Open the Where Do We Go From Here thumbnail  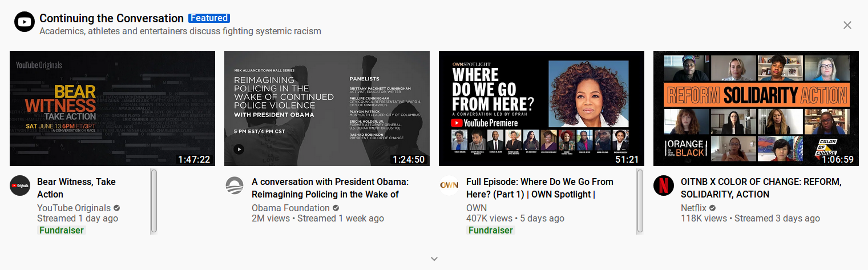(x=542, y=108)
